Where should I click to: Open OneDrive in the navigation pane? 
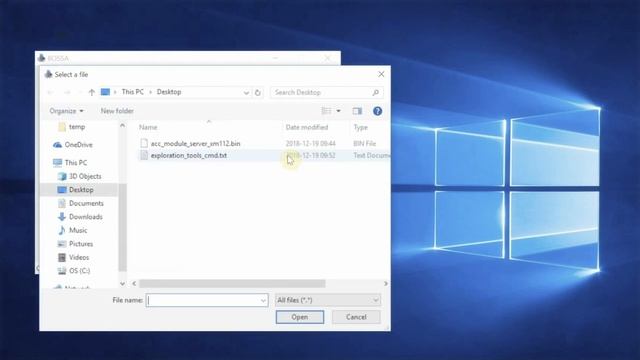(78, 145)
